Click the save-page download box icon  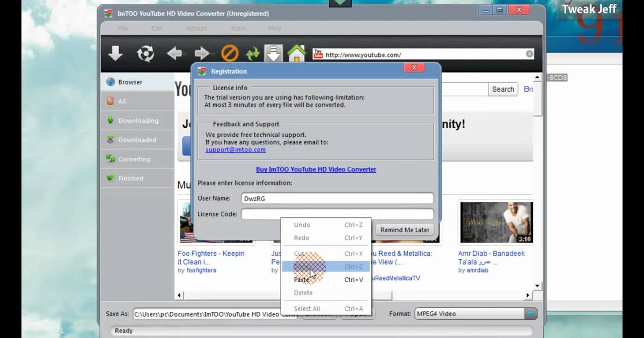(274, 54)
